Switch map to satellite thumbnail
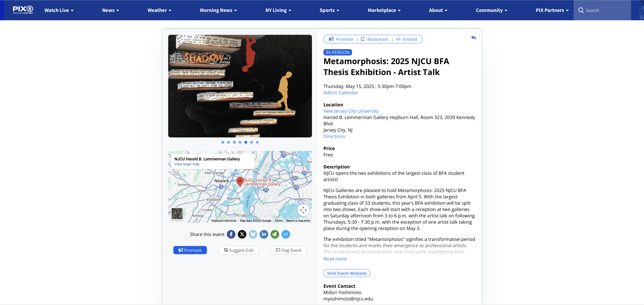Screen dimensions: 644x305 [177, 213]
